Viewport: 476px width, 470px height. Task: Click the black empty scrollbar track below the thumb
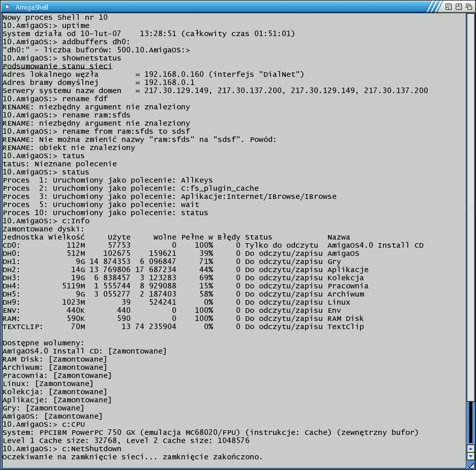(x=470, y=422)
